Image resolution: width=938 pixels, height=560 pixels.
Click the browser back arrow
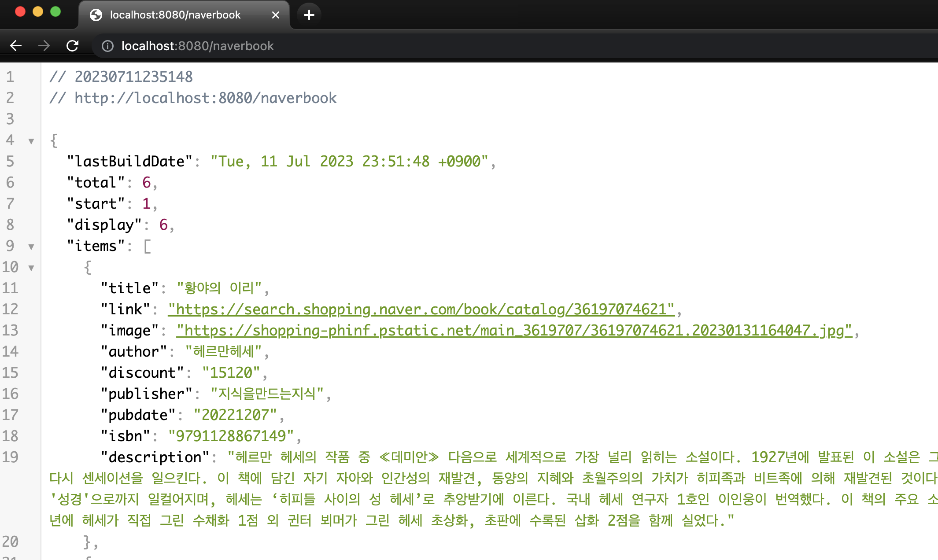point(16,46)
